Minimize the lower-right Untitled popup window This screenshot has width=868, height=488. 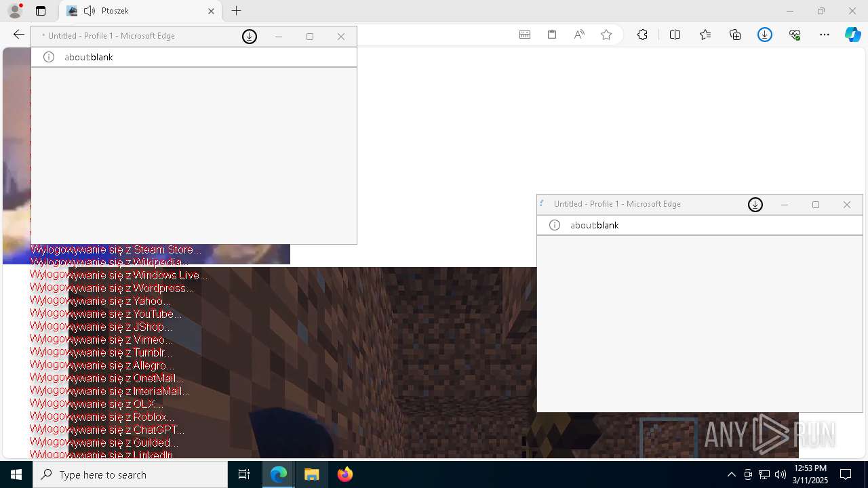point(785,205)
